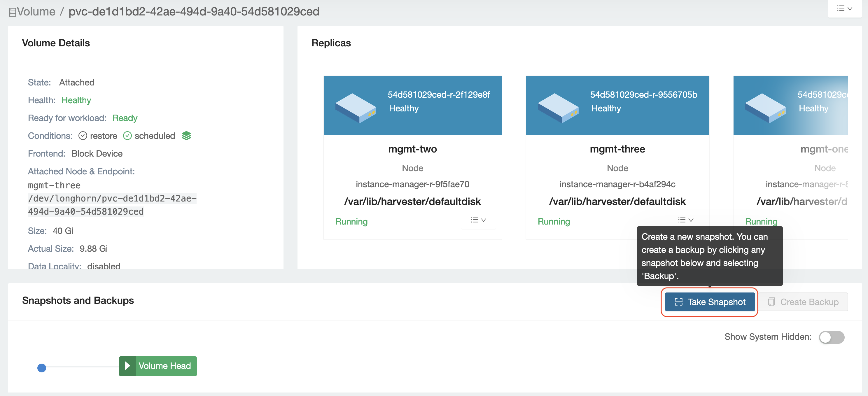
Task: Click the /var/lib/harvester/defaultdisk path under mgmt-two
Action: (x=412, y=201)
